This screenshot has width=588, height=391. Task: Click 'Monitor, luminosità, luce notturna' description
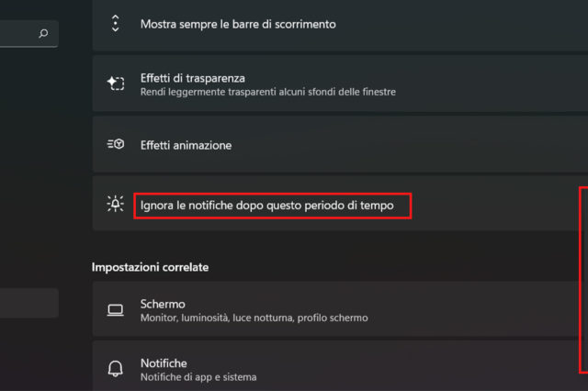[254, 318]
